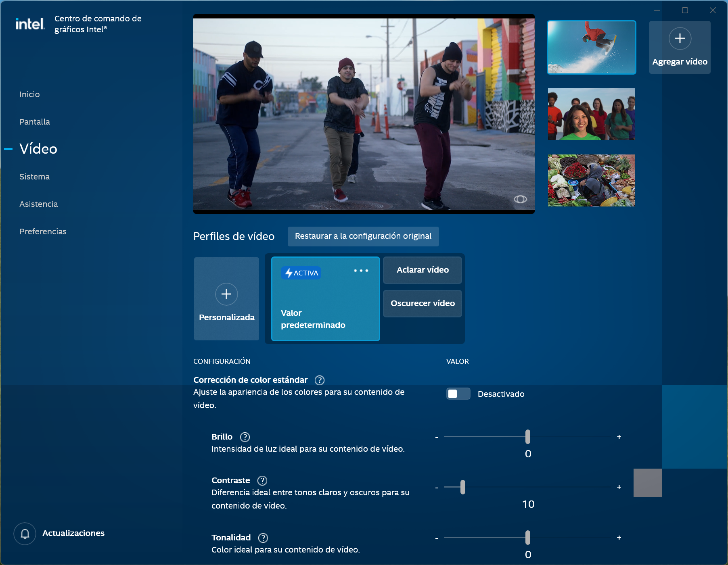The height and width of the screenshot is (565, 728).
Task: Select the Aclarar vídeo profile
Action: click(x=422, y=270)
